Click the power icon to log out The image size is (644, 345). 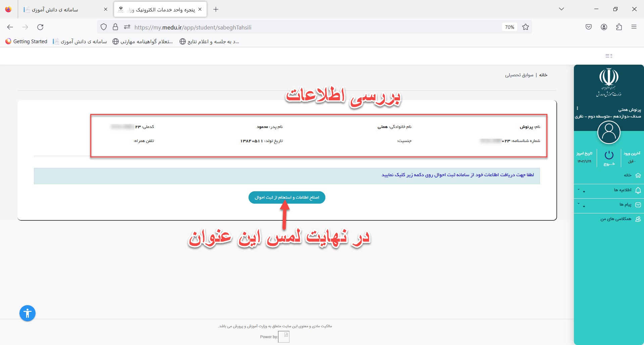[x=609, y=155]
